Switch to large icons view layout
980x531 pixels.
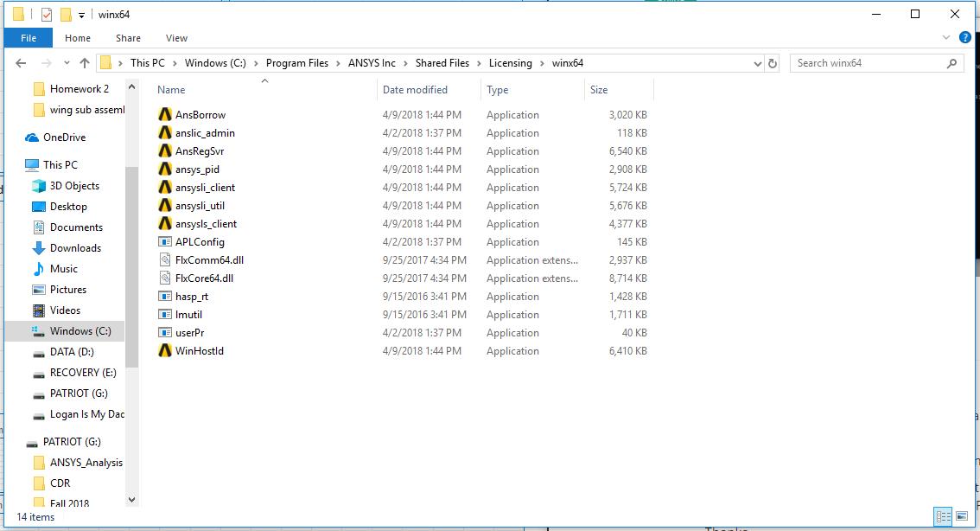(962, 516)
